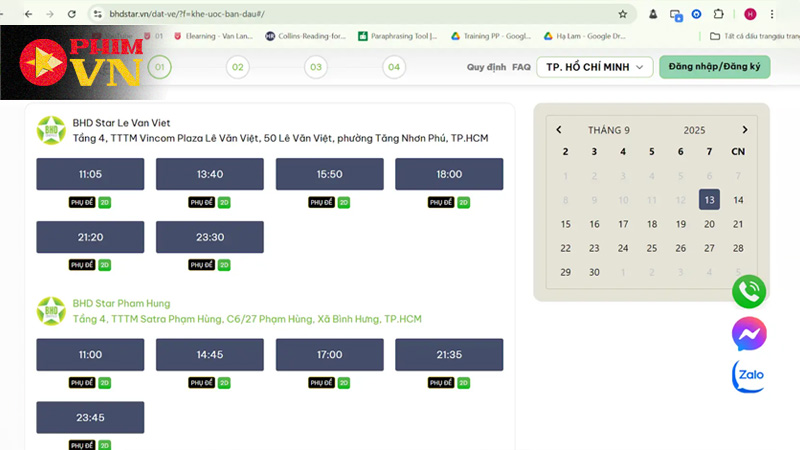
Task: Open the browser extensions puzzle icon
Action: (x=717, y=14)
